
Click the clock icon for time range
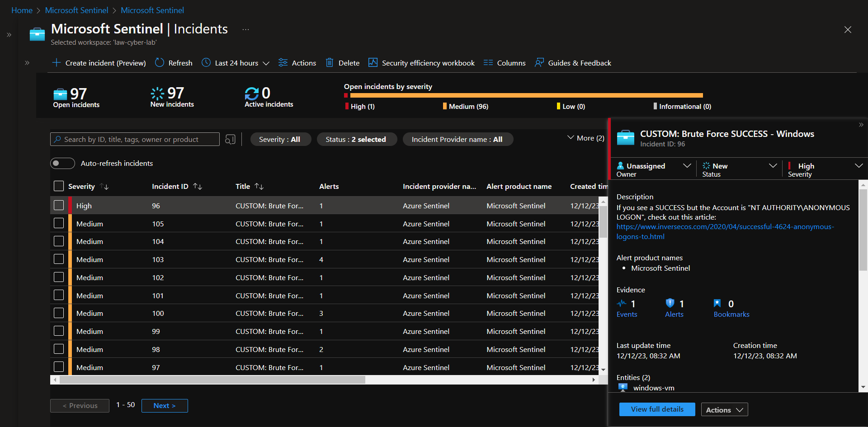[x=206, y=63]
